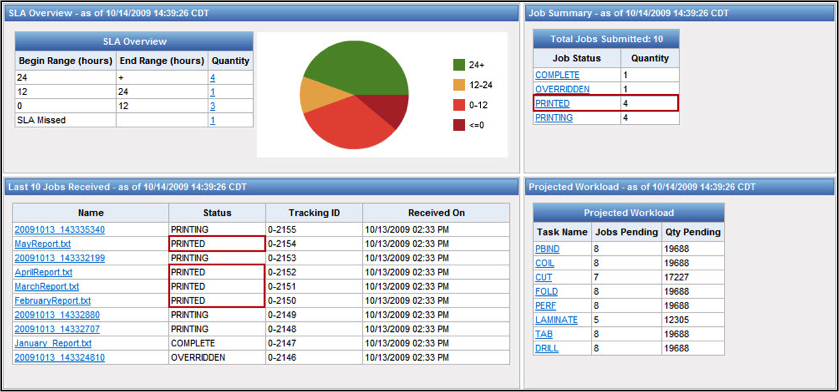Click the SLA Missed quantity link
The image size is (839, 392).
[x=213, y=120]
